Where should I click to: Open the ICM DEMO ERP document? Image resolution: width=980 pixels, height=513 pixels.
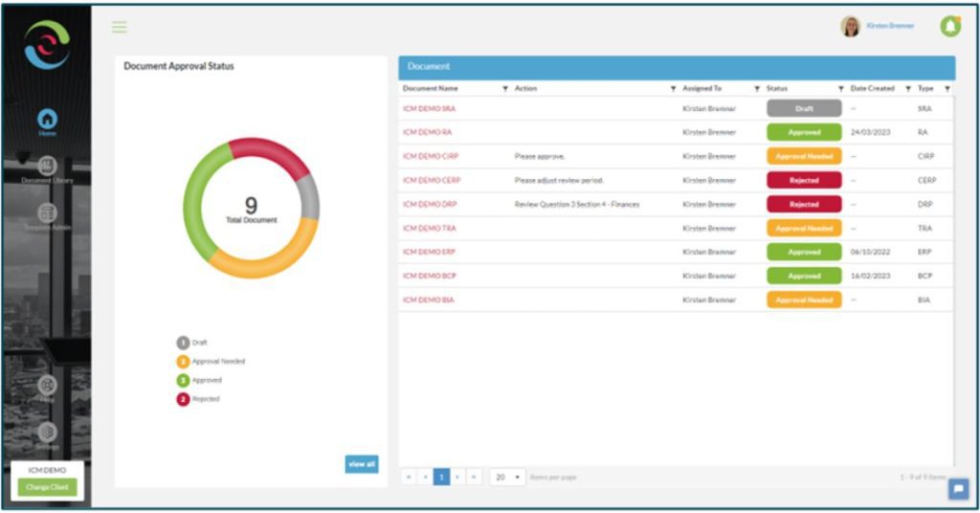[x=430, y=252]
